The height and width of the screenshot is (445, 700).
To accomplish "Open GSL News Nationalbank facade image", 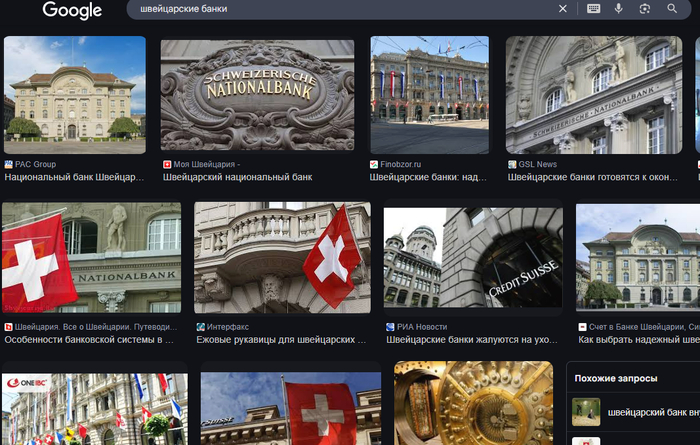I will coord(594,95).
